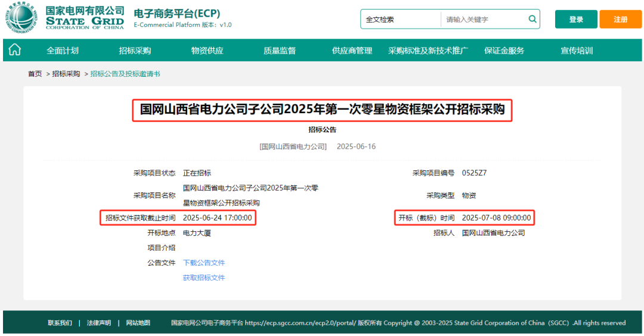Click the status value 正在招标
This screenshot has height=336, width=644.
(197, 173)
